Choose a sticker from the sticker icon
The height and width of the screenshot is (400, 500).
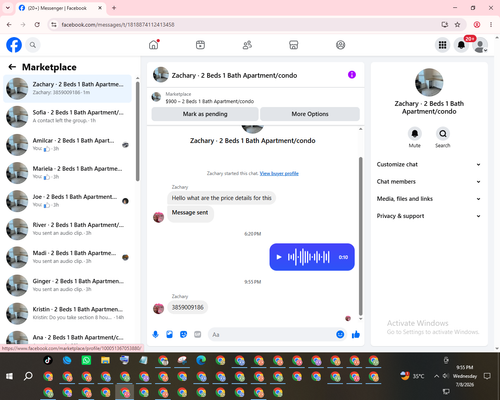coord(183,334)
